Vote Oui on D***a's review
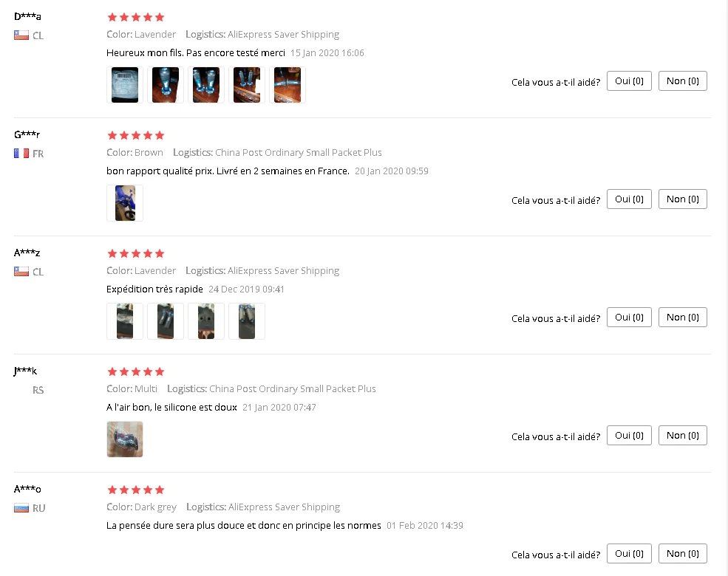The image size is (728, 576). 629,81
